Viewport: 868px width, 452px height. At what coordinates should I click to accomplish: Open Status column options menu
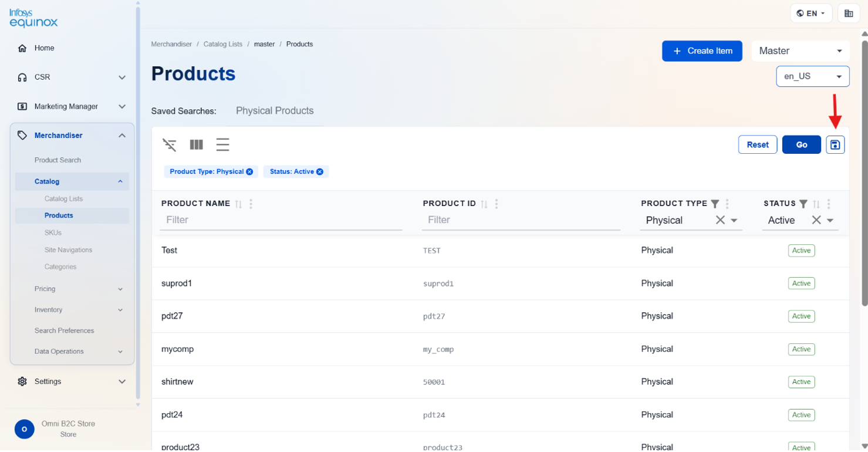pos(829,204)
